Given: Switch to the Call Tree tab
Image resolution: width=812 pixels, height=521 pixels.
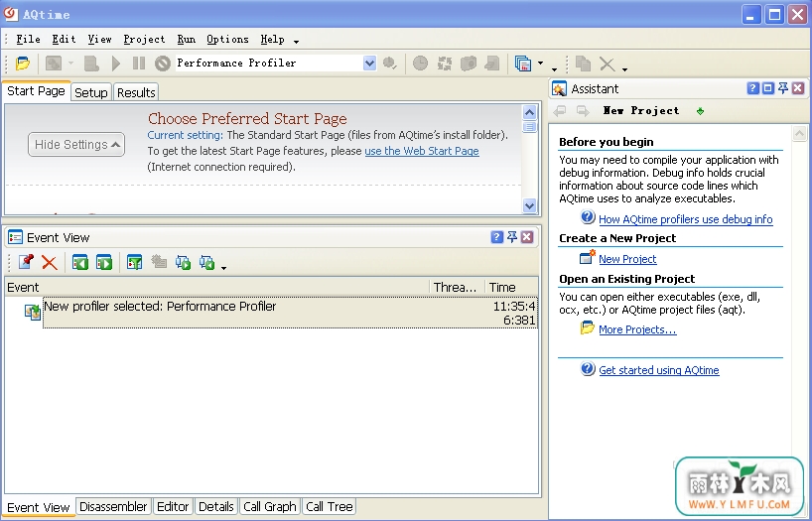Looking at the screenshot, I should (330, 506).
